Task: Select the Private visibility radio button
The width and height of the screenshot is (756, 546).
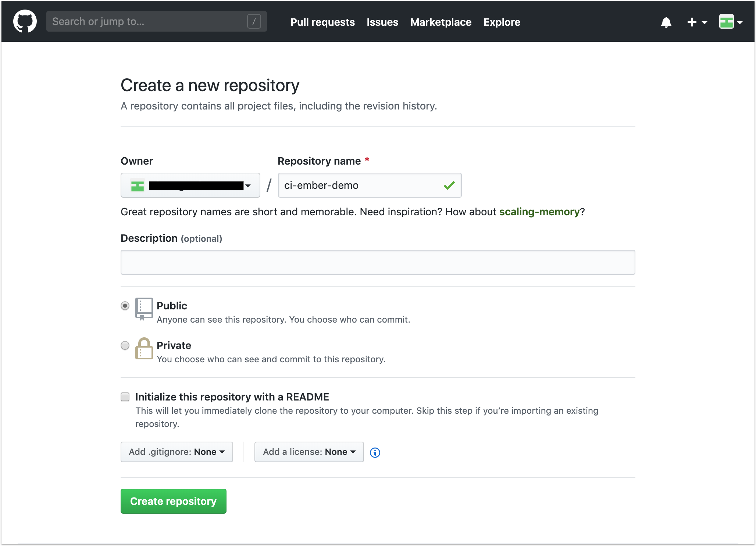Action: click(x=125, y=345)
